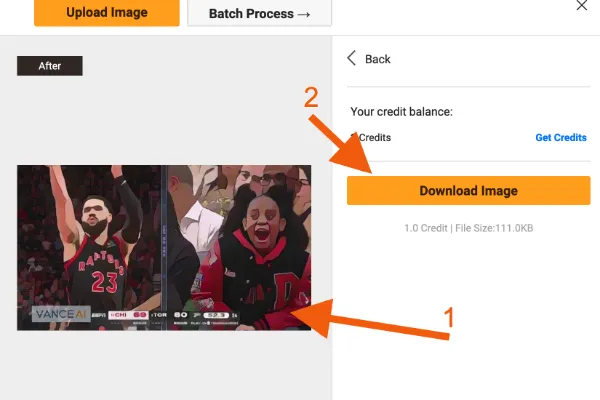Image resolution: width=600 pixels, height=400 pixels.
Task: Click the 'Your credit balance:' text
Action: coord(401,112)
